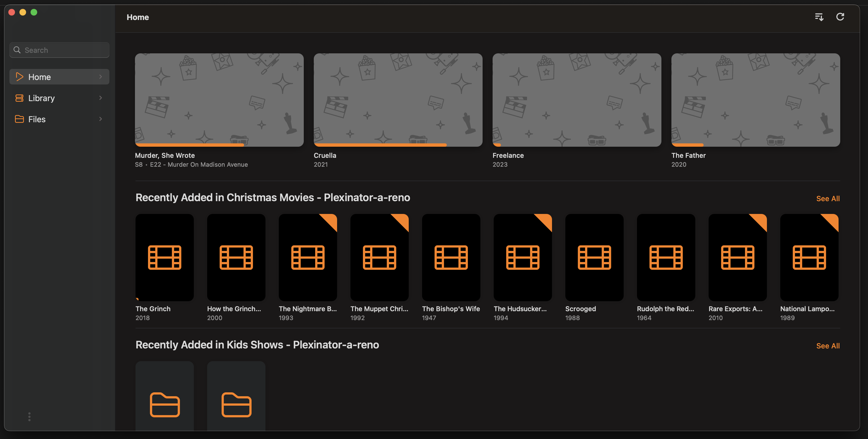
Task: Select the Files sidebar item
Action: click(x=37, y=119)
